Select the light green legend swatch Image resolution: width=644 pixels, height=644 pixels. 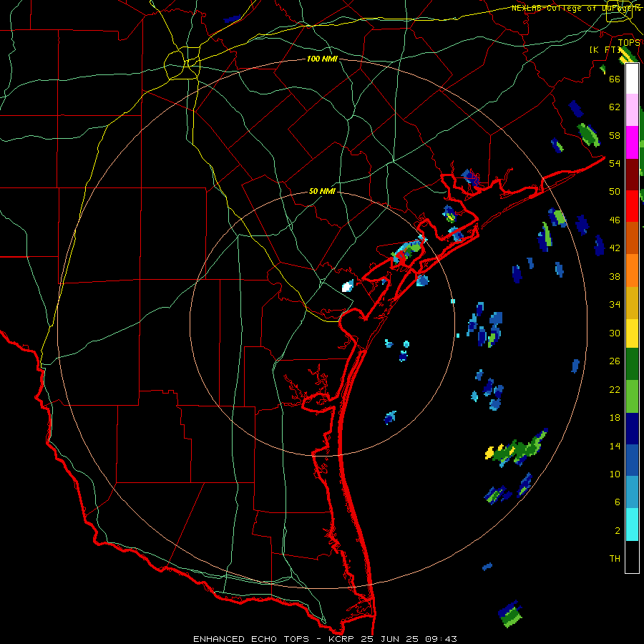coord(632,396)
